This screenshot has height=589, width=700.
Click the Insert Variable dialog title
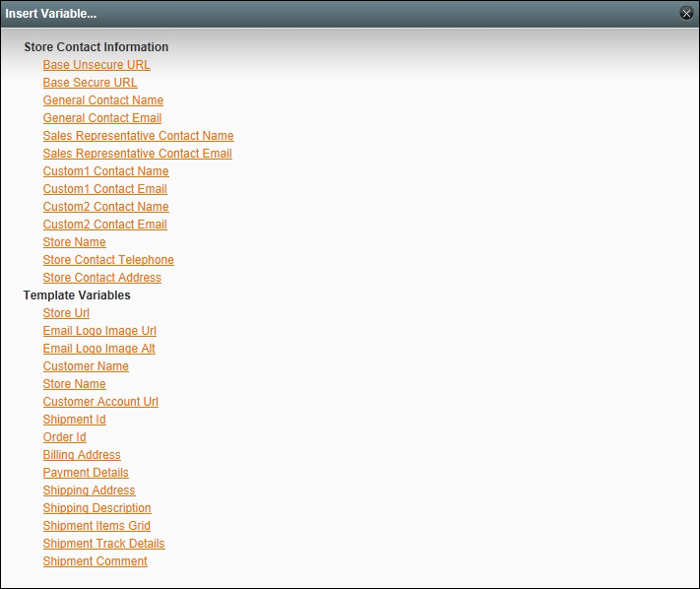51,14
